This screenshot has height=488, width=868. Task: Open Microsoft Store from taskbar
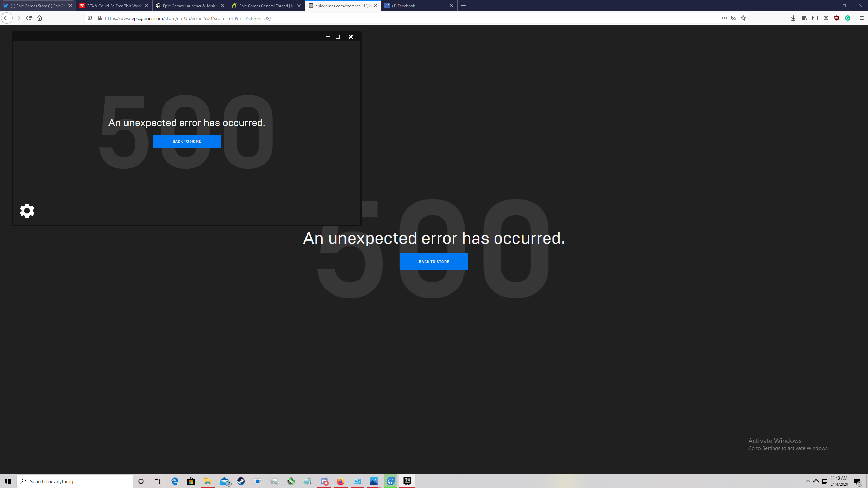coord(191,481)
